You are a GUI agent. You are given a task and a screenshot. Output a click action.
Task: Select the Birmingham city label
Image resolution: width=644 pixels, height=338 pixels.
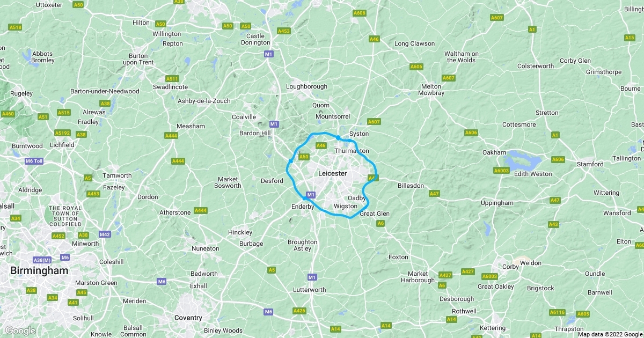pos(39,271)
